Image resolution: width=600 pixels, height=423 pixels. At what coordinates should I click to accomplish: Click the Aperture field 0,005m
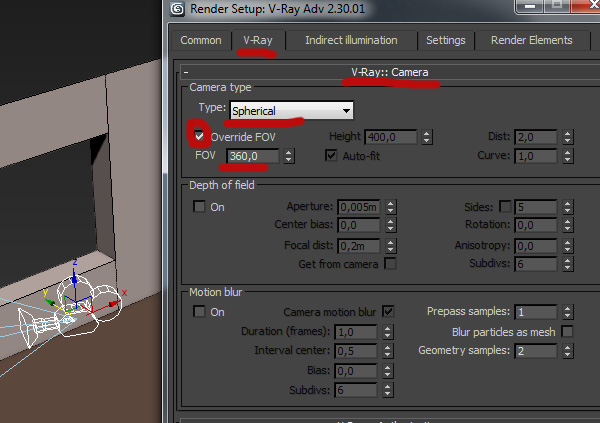point(359,207)
